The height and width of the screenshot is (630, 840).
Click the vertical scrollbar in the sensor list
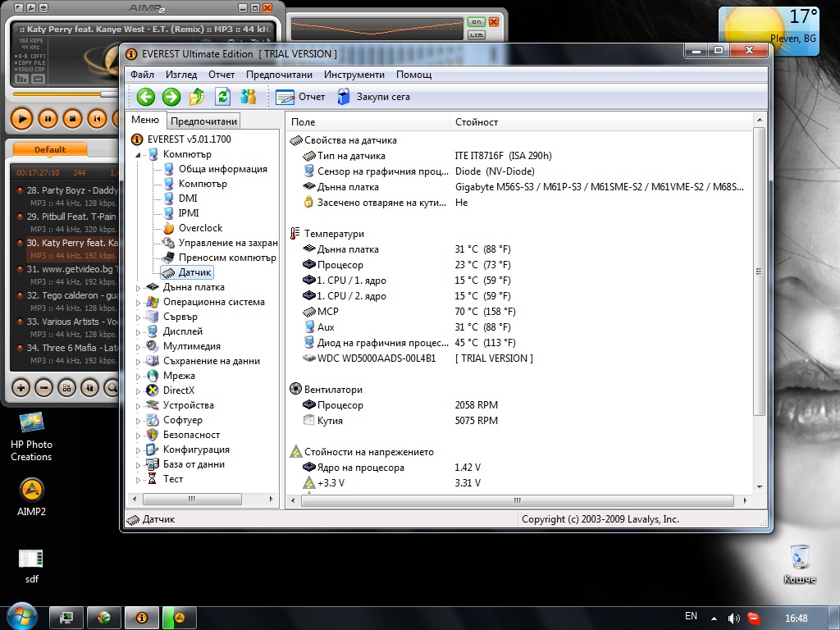pos(759,271)
